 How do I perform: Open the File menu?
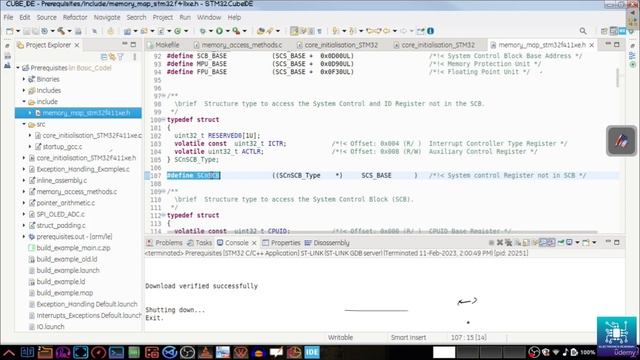click(x=9, y=18)
